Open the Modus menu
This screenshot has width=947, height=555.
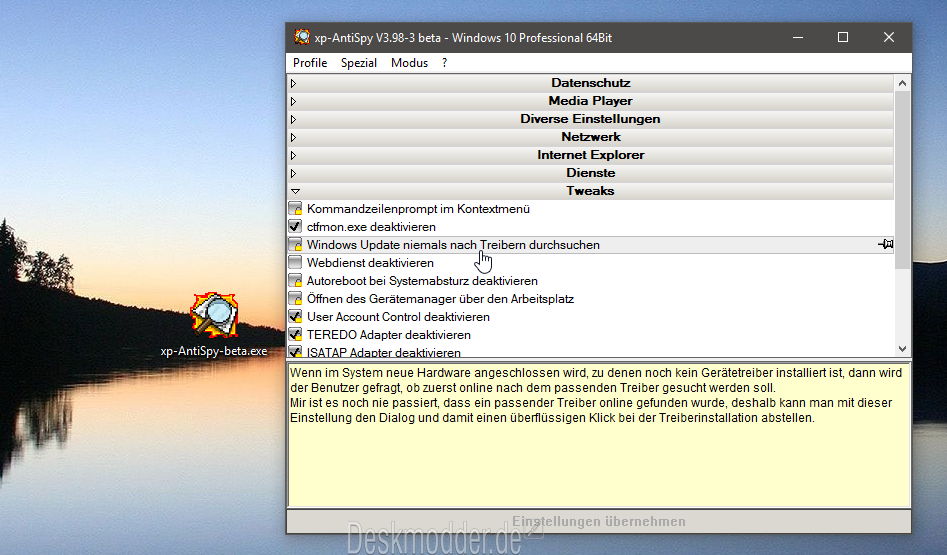(x=409, y=63)
